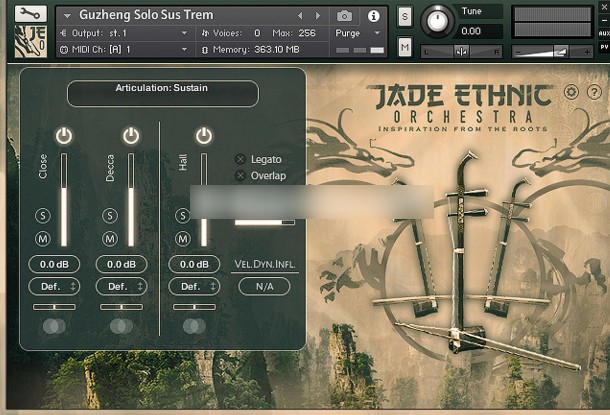Click the Voices count value
This screenshot has height=415, width=610.
pos(257,33)
